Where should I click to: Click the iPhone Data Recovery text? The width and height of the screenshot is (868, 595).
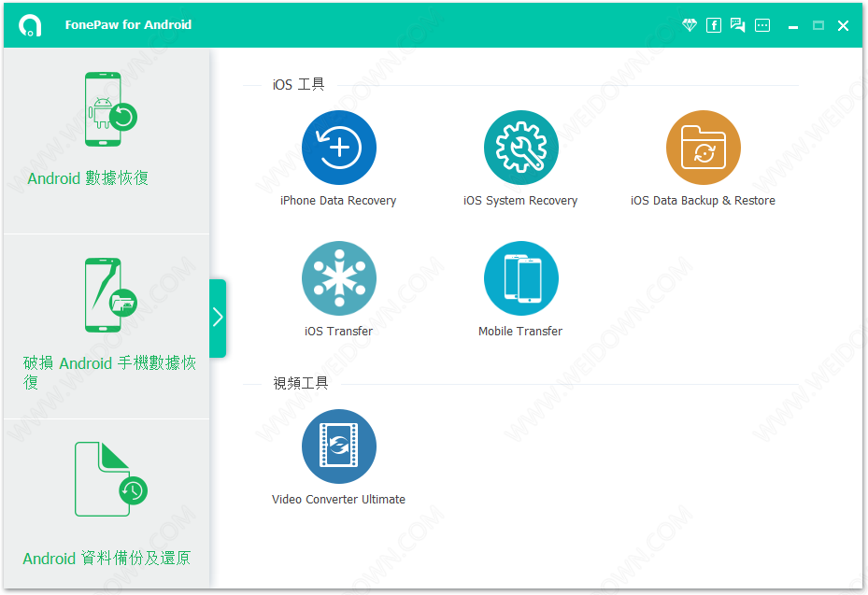pyautogui.click(x=338, y=201)
